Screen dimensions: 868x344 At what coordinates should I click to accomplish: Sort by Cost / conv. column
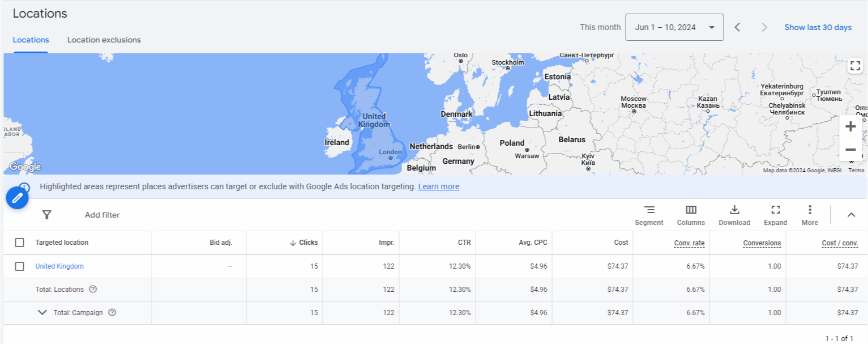tap(840, 243)
